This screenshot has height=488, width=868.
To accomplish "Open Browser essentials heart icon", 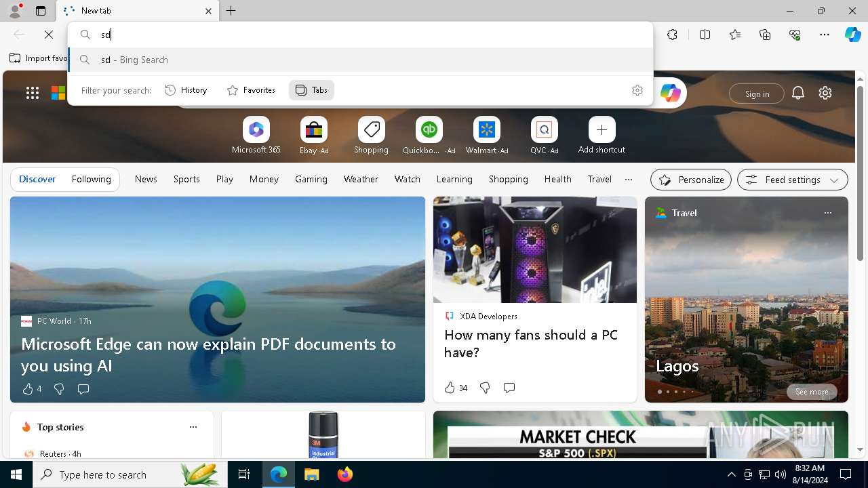I will point(795,35).
